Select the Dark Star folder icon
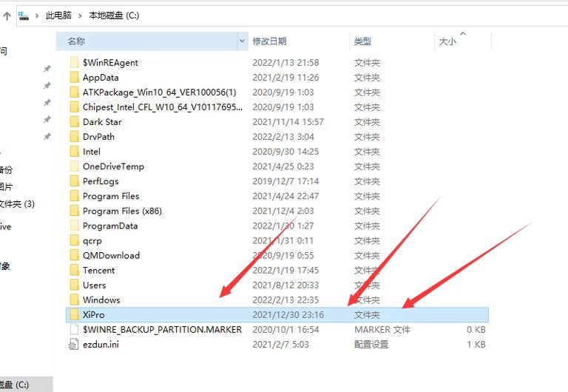Image resolution: width=568 pixels, height=392 pixels. pos(74,122)
